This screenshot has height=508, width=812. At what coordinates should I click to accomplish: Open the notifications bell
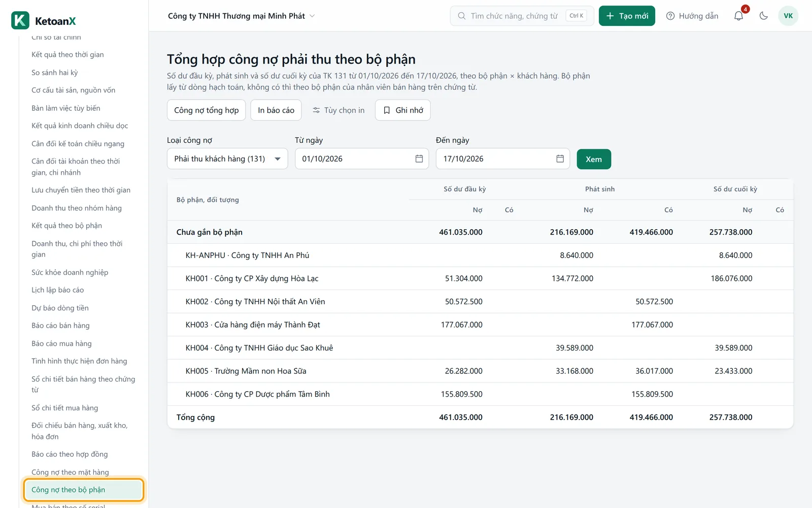click(738, 16)
